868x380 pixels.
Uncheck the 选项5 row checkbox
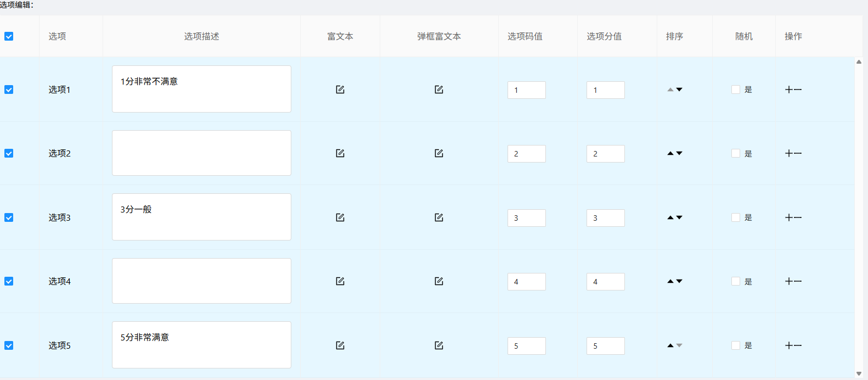coord(9,345)
